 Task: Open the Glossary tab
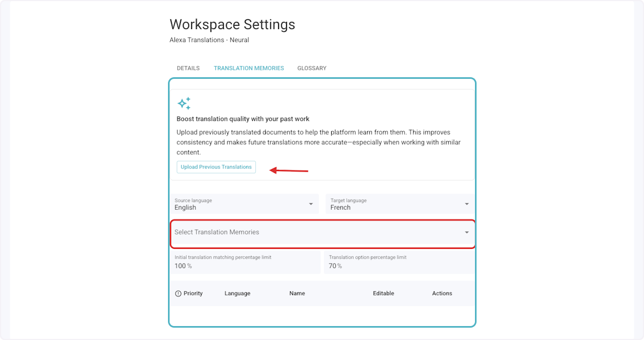point(312,68)
